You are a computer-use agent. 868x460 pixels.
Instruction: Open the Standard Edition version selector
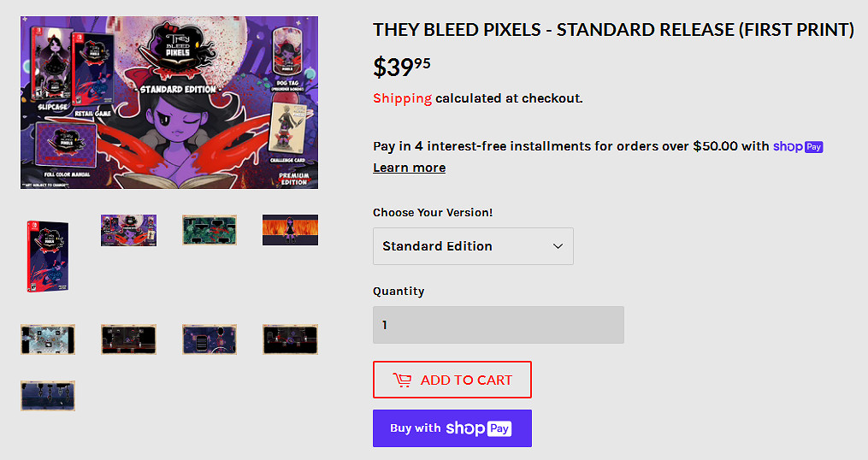pos(472,246)
